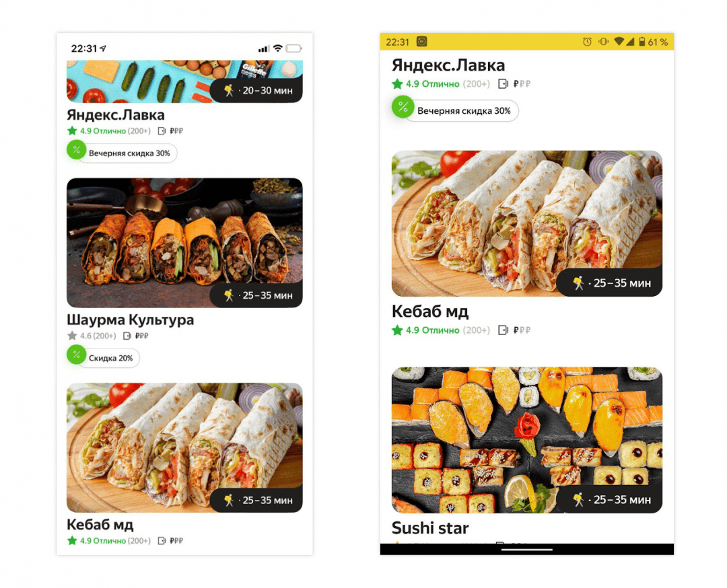Screen dimensions: 727x588
Task: Tap the yellow app notification icon in Android status bar
Action: 421,42
